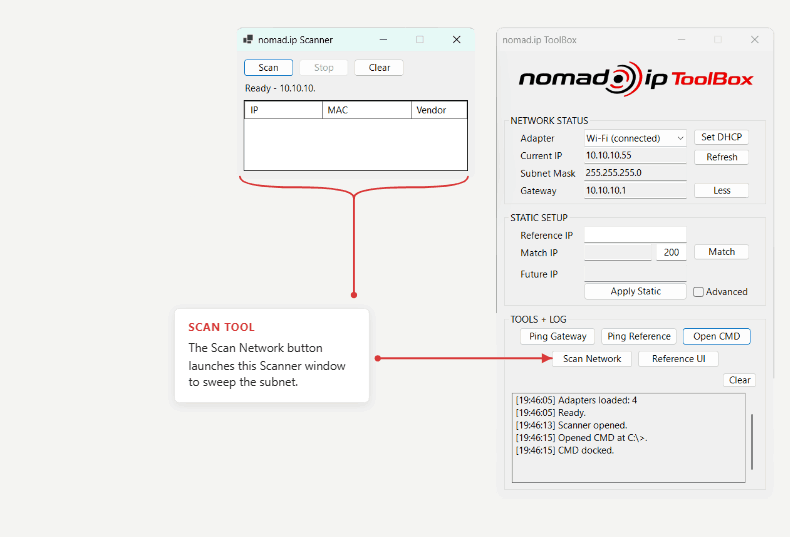Click the nomad ip ToolBox logo
790x537 pixels.
[636, 79]
